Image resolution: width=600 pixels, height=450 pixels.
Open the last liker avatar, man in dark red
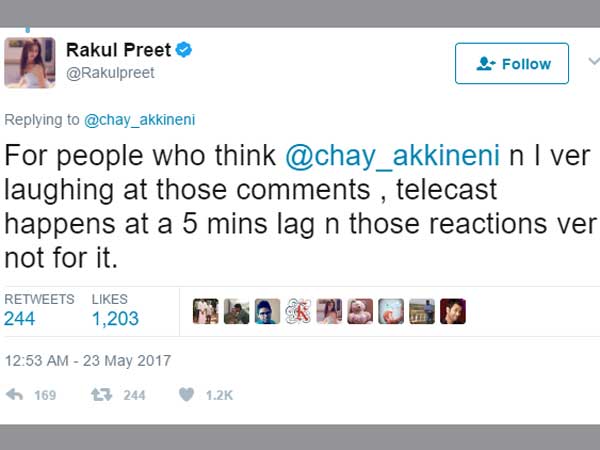pos(453,312)
